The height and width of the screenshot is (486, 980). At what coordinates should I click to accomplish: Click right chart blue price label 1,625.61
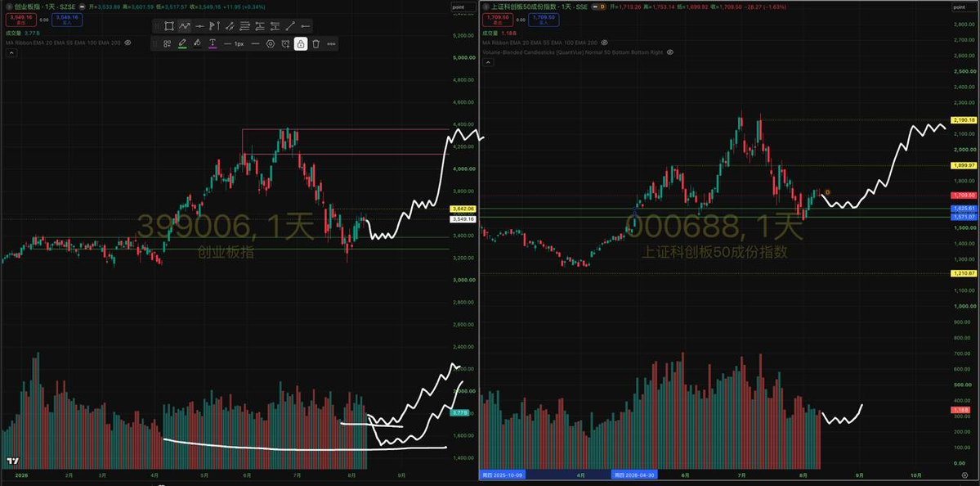click(x=962, y=209)
